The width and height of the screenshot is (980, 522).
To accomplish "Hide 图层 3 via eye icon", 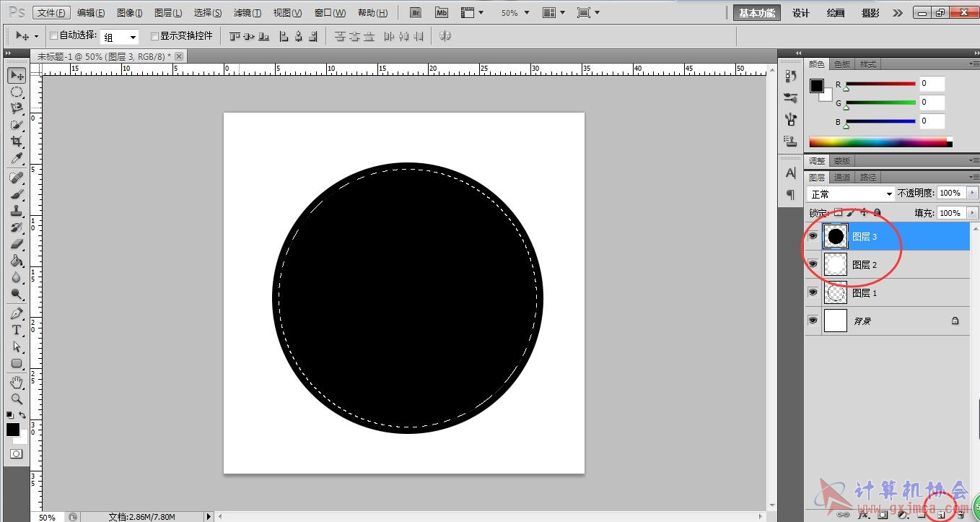I will [813, 236].
